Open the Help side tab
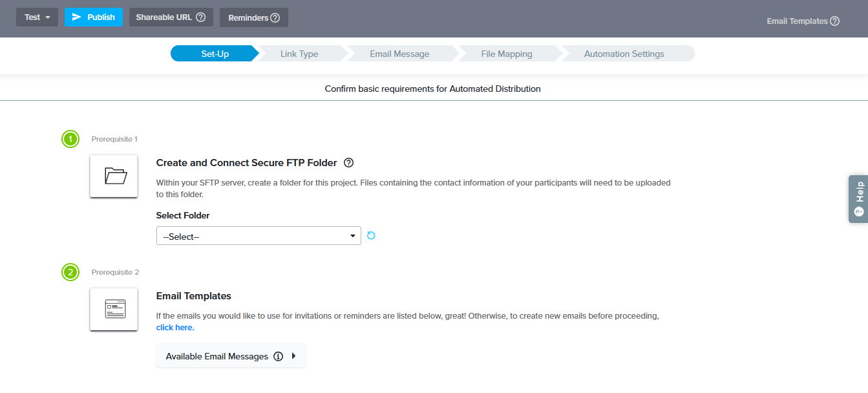The height and width of the screenshot is (393, 868). point(858,198)
